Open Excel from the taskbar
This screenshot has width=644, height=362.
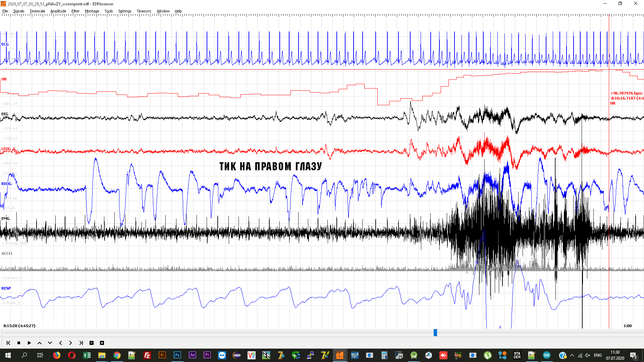(x=87, y=355)
